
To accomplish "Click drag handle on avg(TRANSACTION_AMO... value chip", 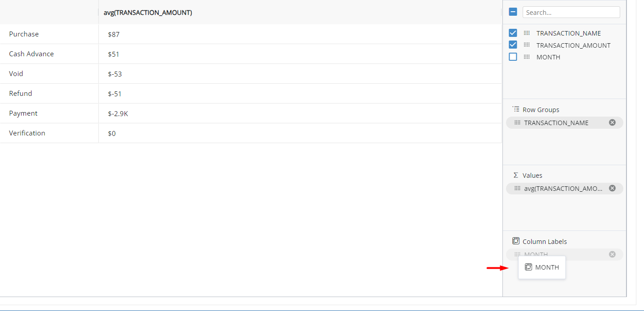I will (517, 188).
